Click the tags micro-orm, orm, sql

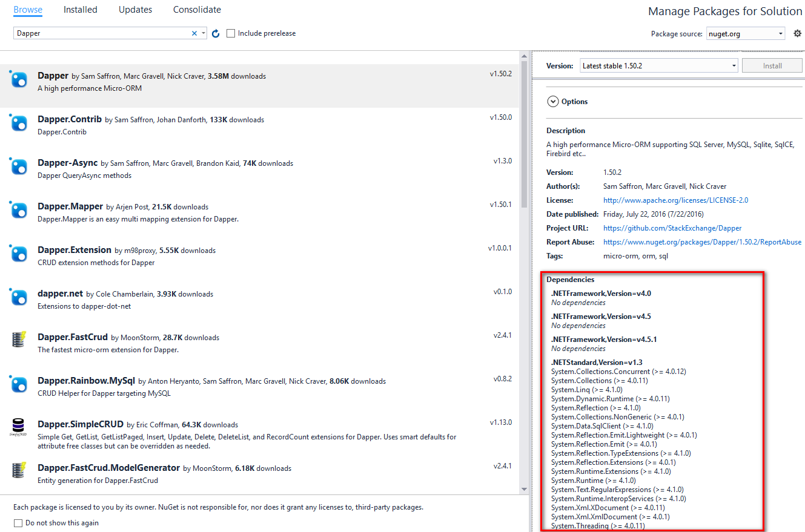click(635, 256)
